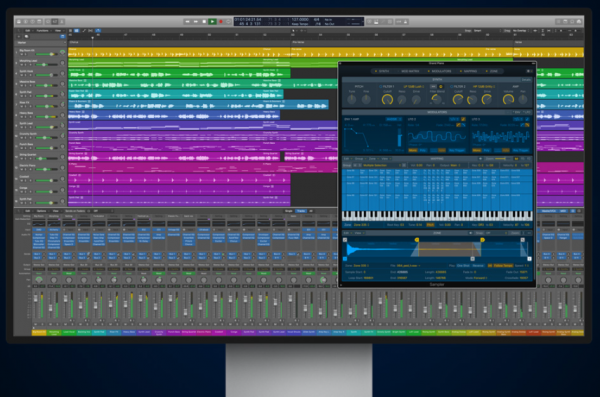Toggle the Filter 2 power button
The height and width of the screenshot is (397, 600).
[x=452, y=87]
